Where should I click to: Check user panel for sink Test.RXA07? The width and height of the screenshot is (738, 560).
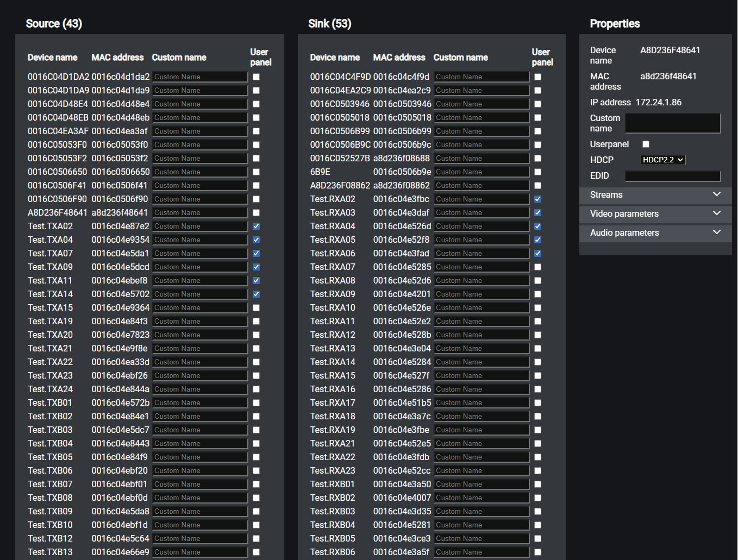537,267
